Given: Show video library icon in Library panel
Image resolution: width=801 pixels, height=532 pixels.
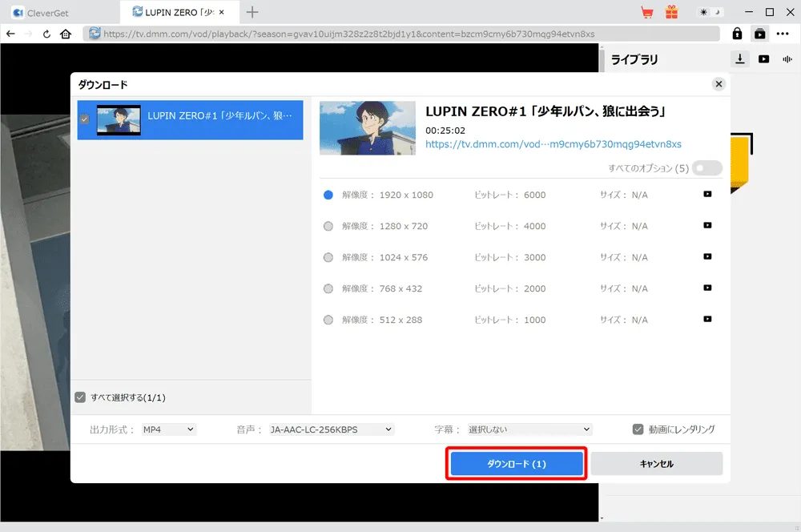Looking at the screenshot, I should (763, 59).
